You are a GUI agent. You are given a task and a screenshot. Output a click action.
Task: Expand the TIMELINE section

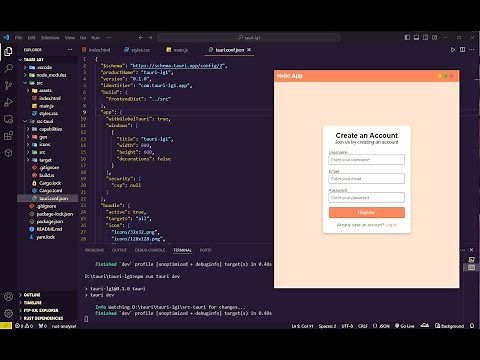point(32,303)
